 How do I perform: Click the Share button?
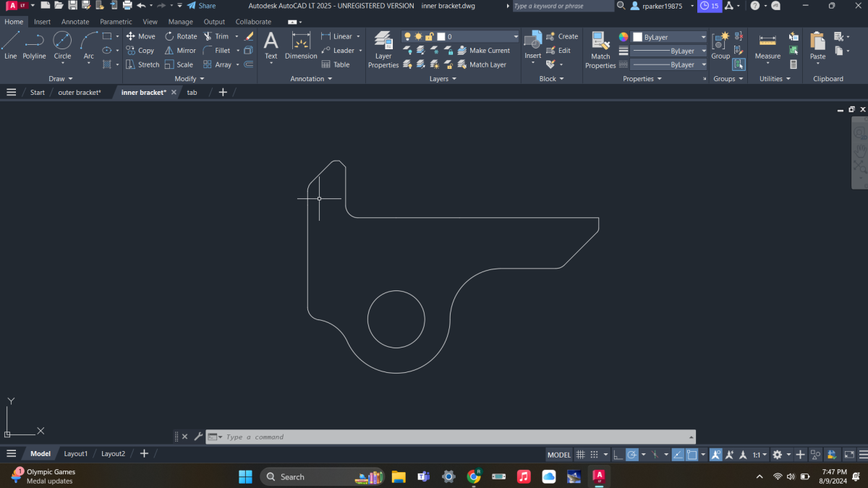click(x=201, y=6)
